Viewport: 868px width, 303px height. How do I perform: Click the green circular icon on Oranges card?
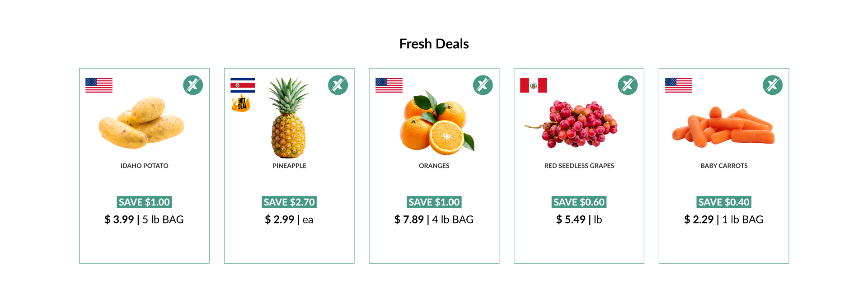tap(483, 85)
